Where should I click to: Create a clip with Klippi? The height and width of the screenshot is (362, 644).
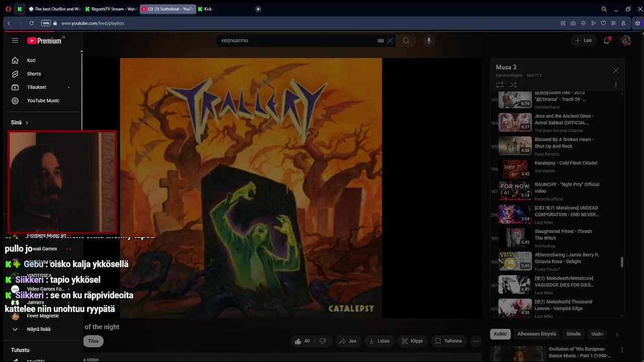[x=412, y=341]
